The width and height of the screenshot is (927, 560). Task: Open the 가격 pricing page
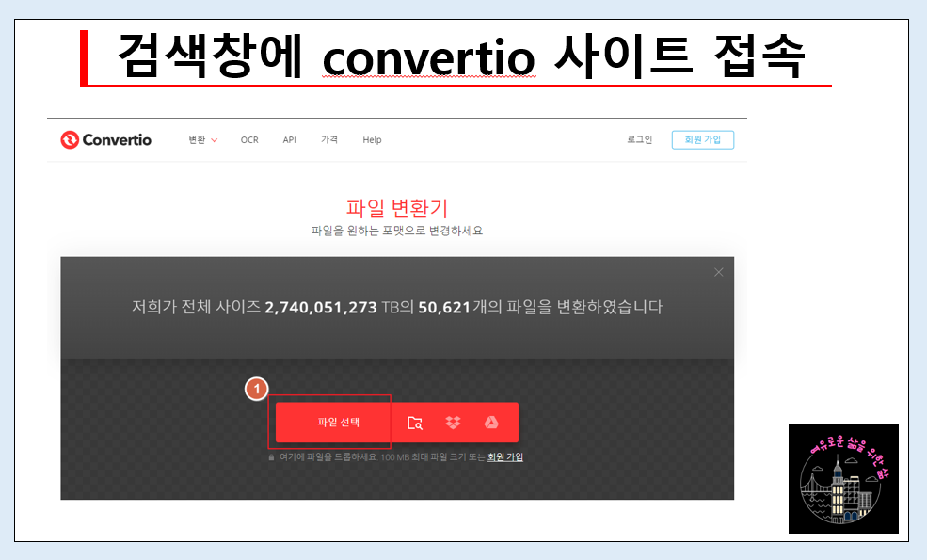coord(329,140)
